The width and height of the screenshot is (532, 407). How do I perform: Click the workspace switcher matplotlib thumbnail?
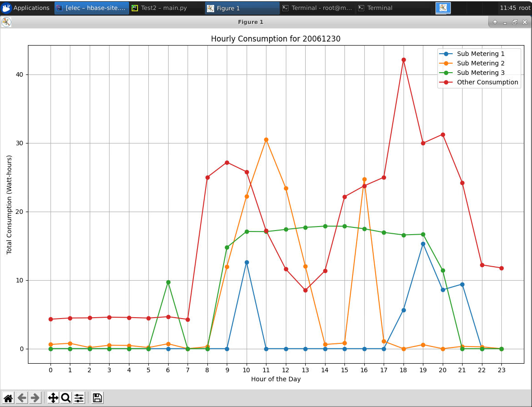[443, 8]
